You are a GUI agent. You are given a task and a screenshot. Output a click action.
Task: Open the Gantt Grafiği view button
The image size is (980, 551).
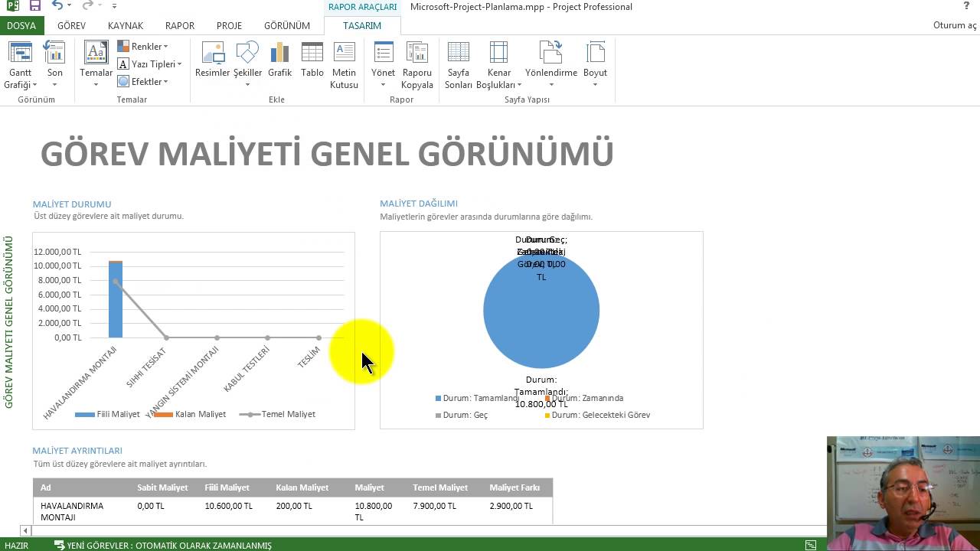(x=20, y=65)
